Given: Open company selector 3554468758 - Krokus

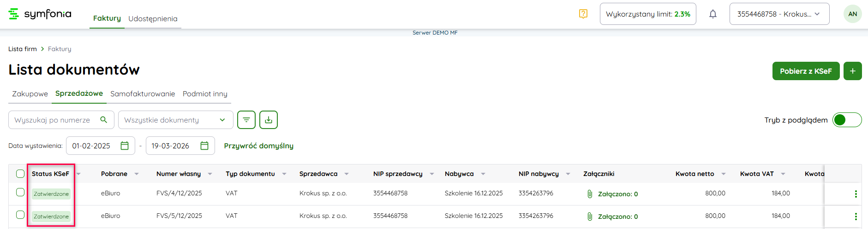Looking at the screenshot, I should tap(779, 14).
